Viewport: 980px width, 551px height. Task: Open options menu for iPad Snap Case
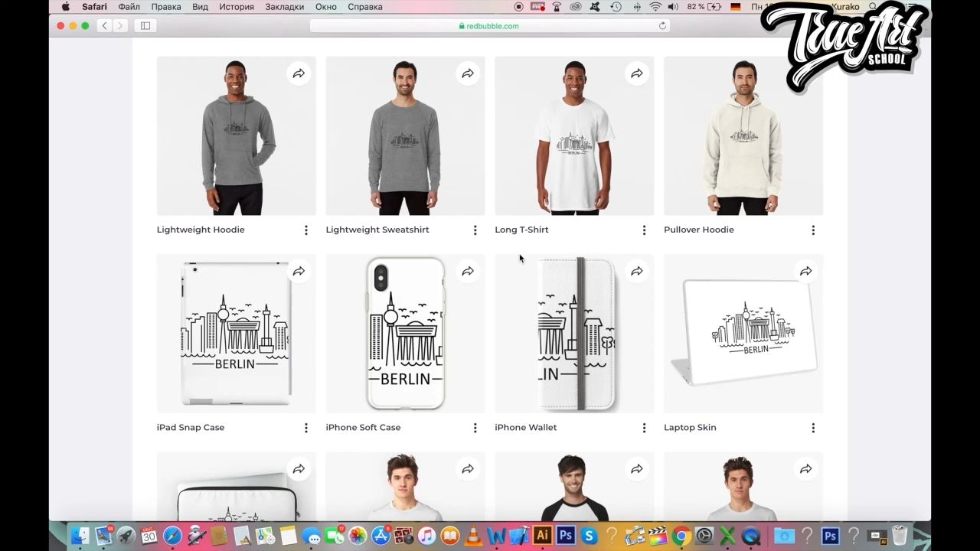(306, 428)
